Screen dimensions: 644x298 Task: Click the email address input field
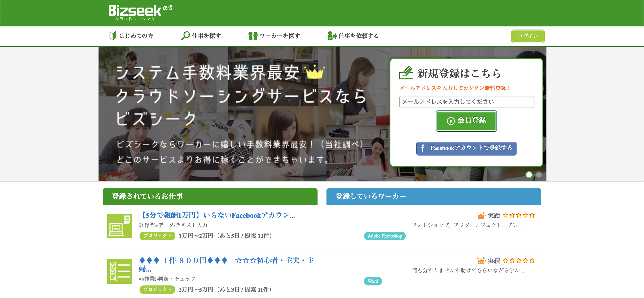[466, 102]
